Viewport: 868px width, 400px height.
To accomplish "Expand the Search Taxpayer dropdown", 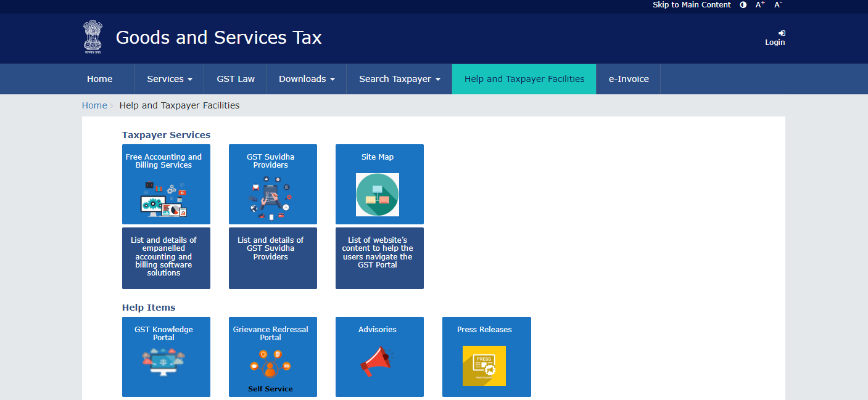I will click(x=400, y=79).
